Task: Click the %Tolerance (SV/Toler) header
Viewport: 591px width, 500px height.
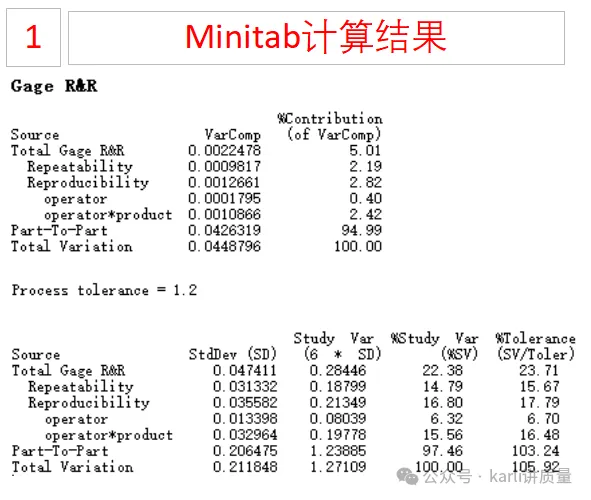Action: 536,346
